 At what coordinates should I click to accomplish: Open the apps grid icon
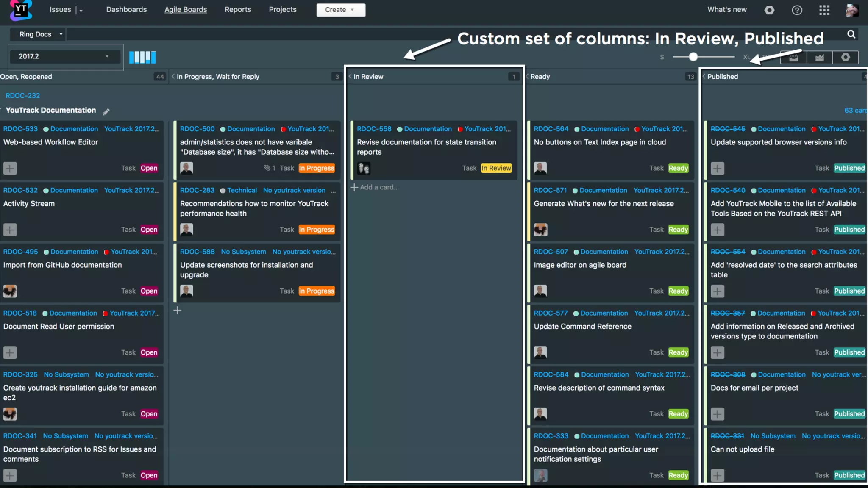coord(824,10)
